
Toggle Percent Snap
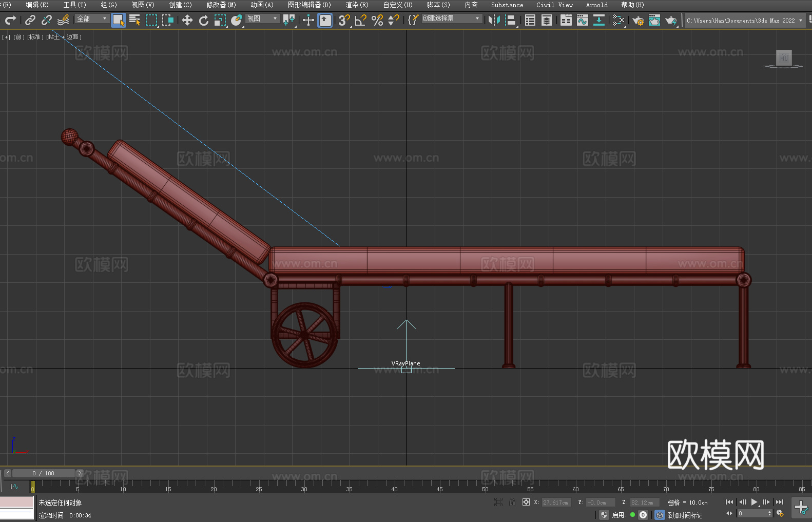[377, 20]
